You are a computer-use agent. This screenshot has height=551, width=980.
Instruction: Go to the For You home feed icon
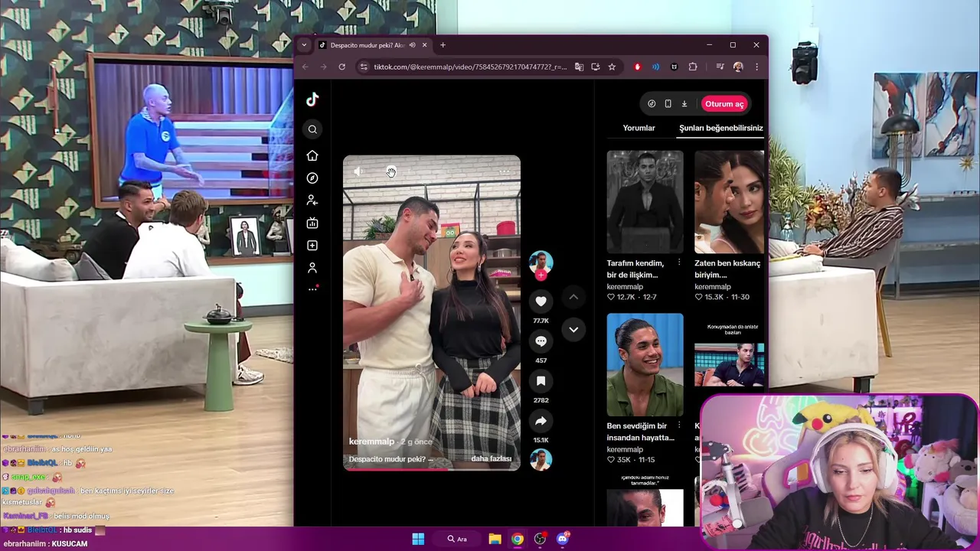tap(312, 155)
